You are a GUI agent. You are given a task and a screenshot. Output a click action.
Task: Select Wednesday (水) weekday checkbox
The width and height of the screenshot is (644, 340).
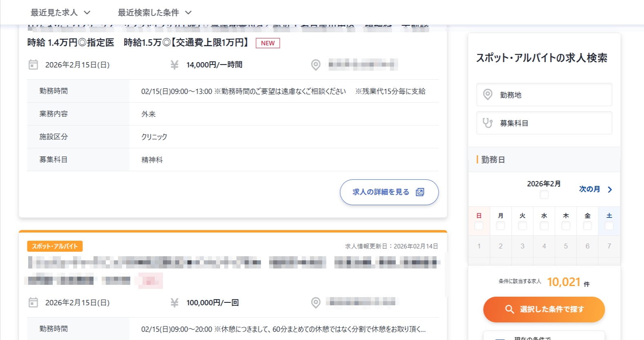coord(544,226)
